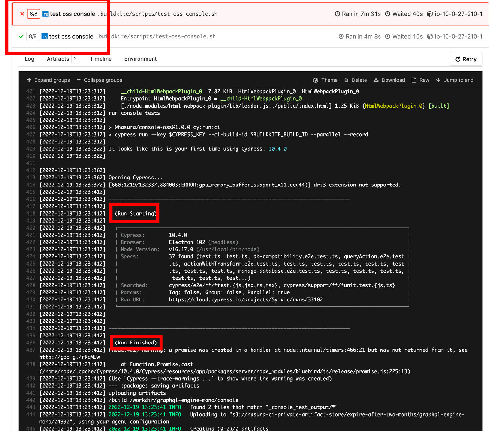This screenshot has height=431, width=504.
Task: Click the dri3 extension not supported error line
Action: pos(255,185)
